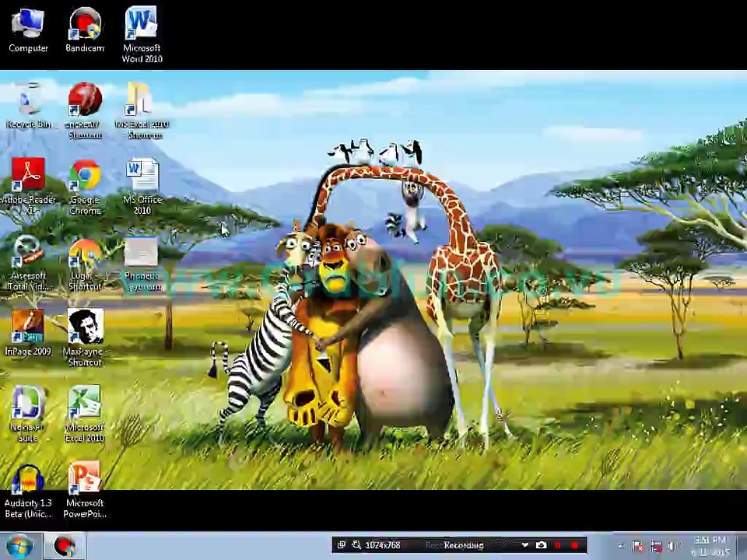Launch Bandicam from the desktop
The width and height of the screenshot is (747, 560).
pyautogui.click(x=85, y=30)
